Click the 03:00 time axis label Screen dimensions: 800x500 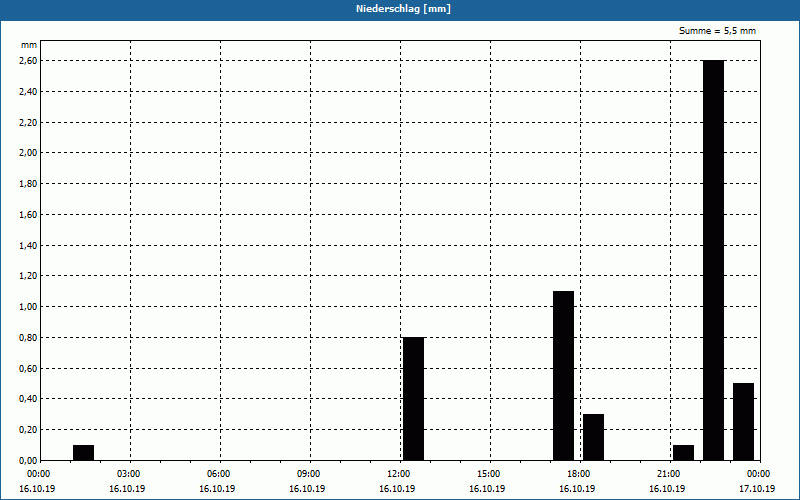coord(127,474)
